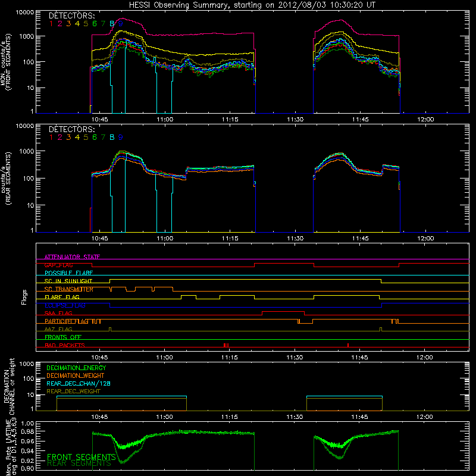
Task: Select detector 7 number in rear segments legend
Action: click(103, 137)
